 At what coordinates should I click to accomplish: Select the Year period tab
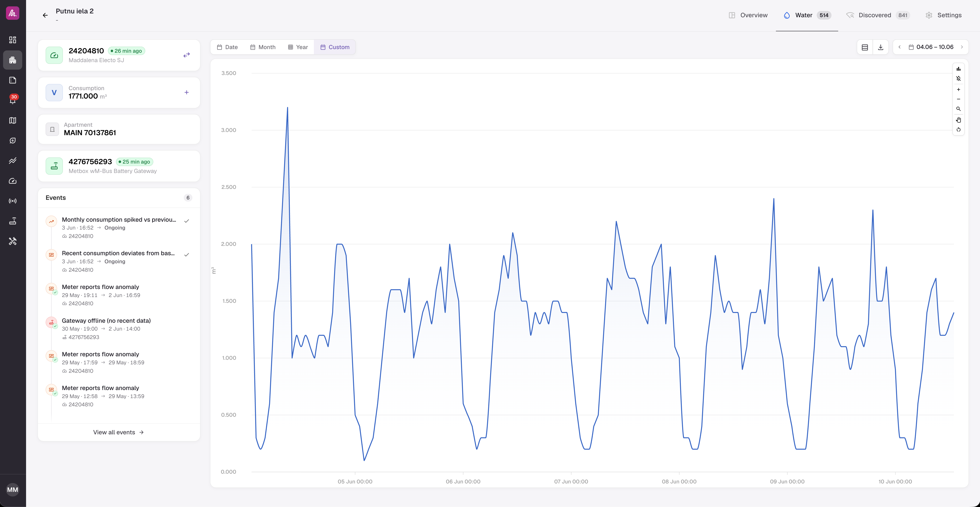298,47
